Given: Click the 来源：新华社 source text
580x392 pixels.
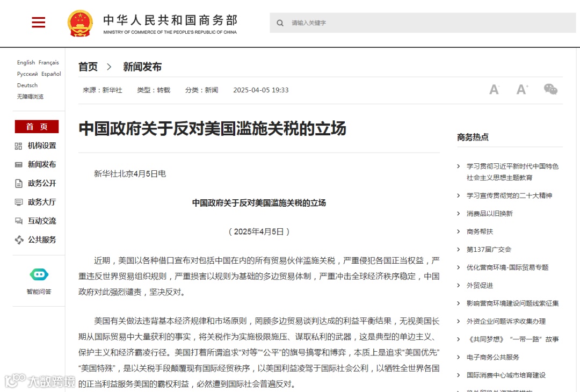Looking at the screenshot, I should [103, 90].
